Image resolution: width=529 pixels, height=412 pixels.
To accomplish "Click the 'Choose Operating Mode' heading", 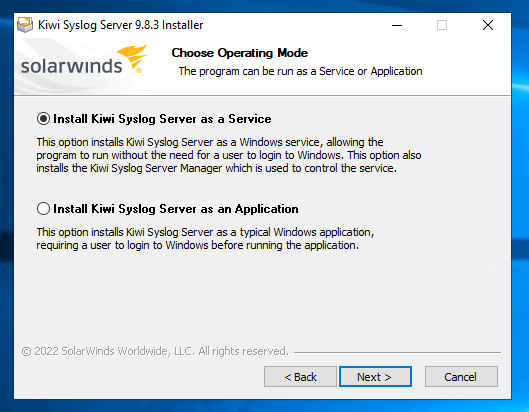I will click(240, 53).
